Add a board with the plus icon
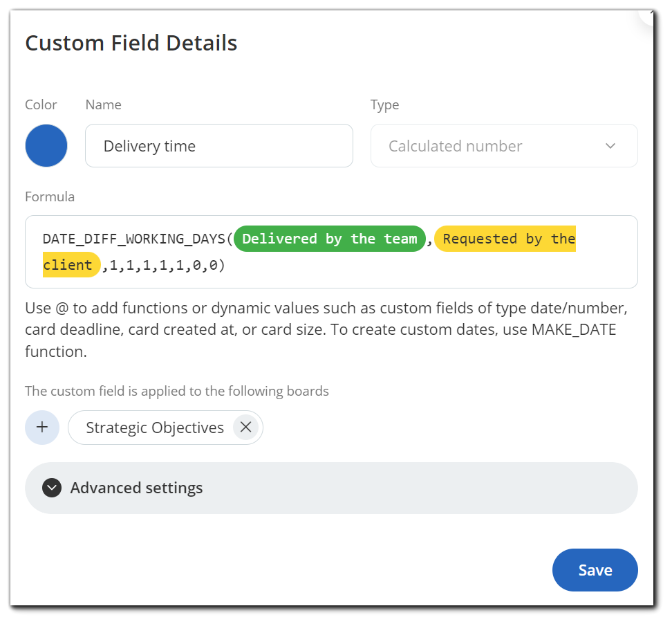672x624 pixels. click(42, 427)
